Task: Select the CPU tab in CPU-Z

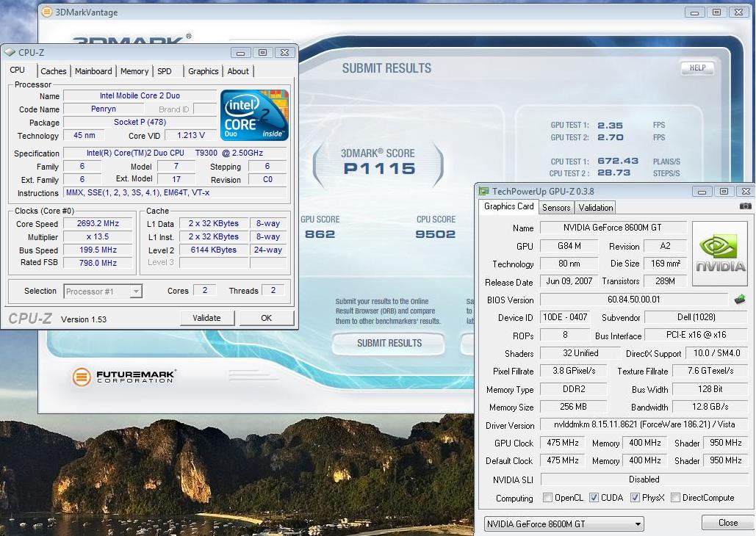Action: click(18, 70)
